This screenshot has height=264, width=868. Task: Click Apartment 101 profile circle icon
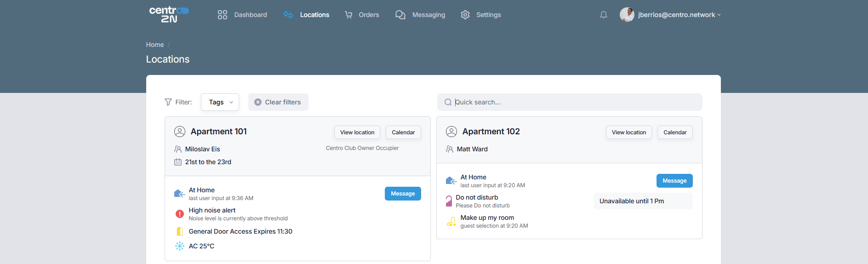(180, 132)
